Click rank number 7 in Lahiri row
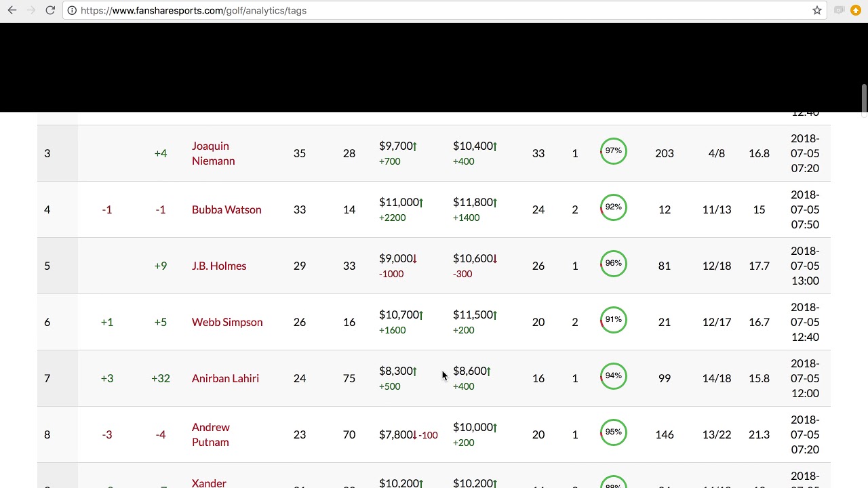The height and width of the screenshot is (488, 868). [47, 378]
